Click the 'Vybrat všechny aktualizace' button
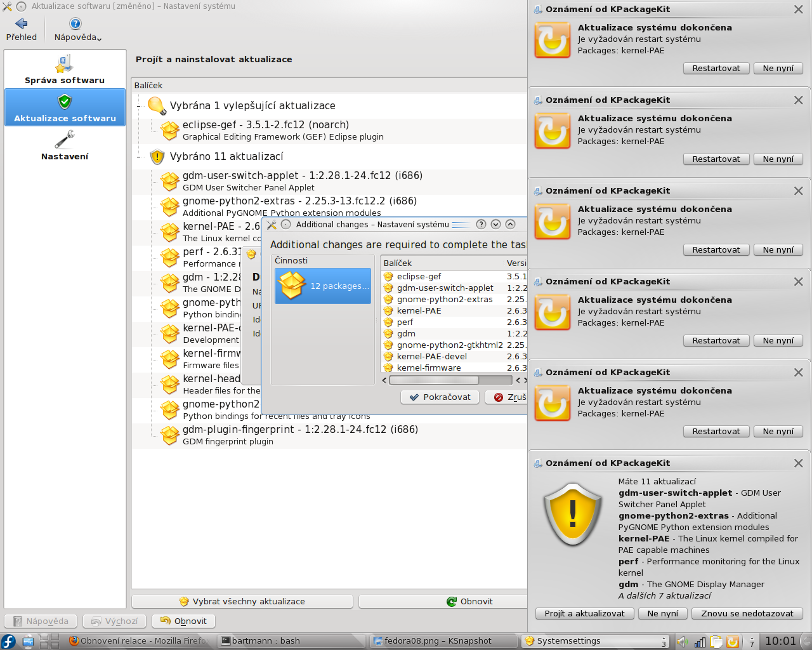Screen dimensions: 812x650 [x=242, y=601]
